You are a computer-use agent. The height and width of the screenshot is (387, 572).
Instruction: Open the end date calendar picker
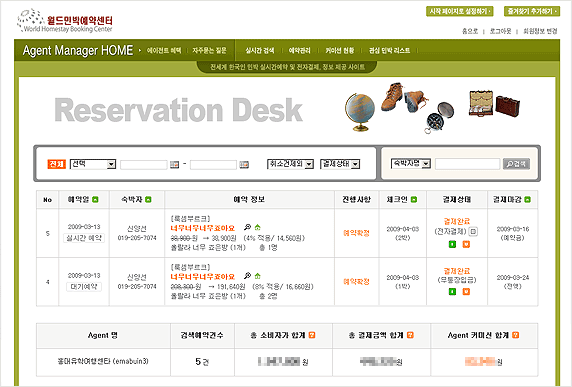pos(244,165)
